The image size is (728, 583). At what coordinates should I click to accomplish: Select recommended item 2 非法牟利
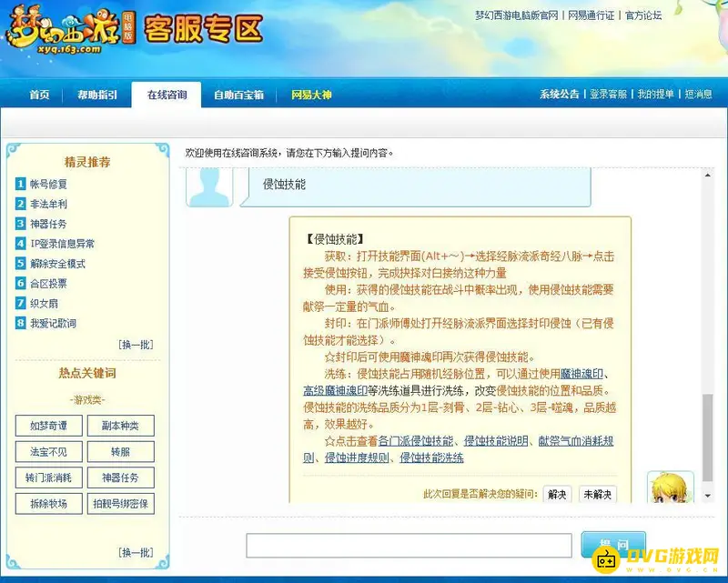click(x=48, y=205)
